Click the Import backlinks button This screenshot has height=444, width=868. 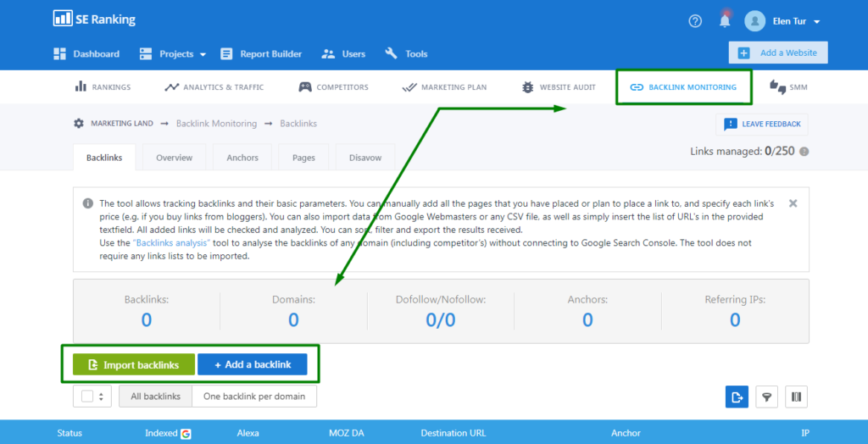tap(133, 364)
